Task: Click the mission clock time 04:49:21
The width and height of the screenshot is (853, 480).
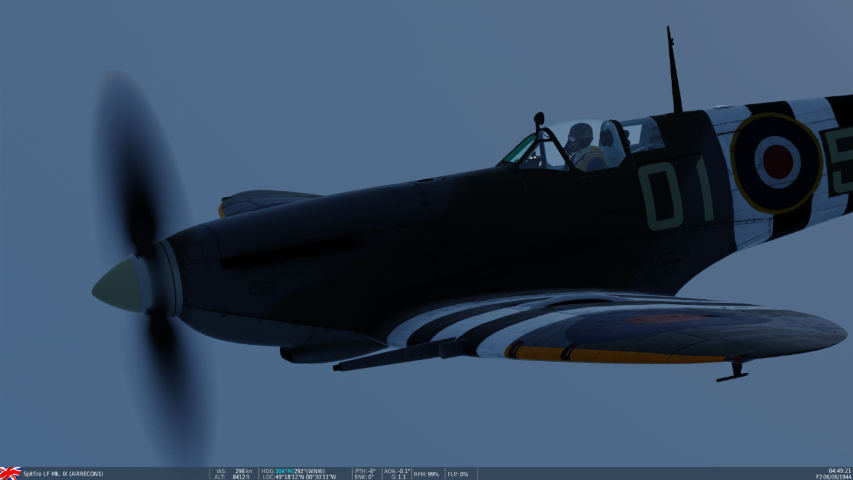Action: 839,470
